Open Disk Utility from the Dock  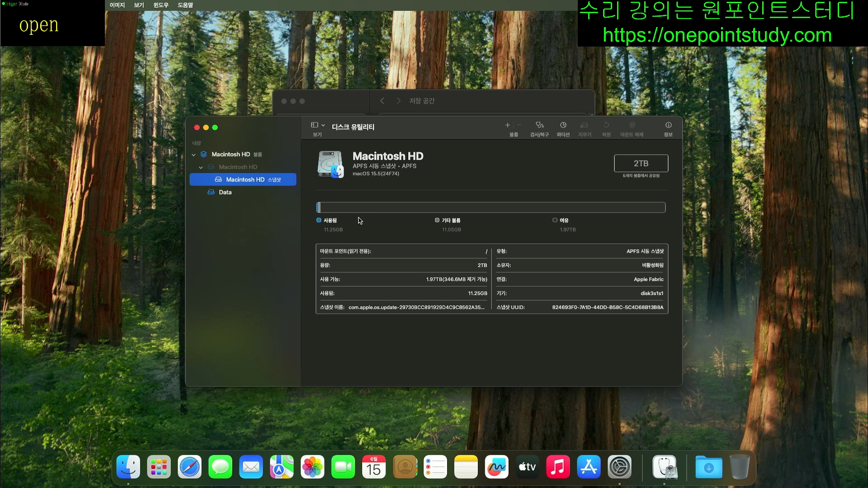665,467
